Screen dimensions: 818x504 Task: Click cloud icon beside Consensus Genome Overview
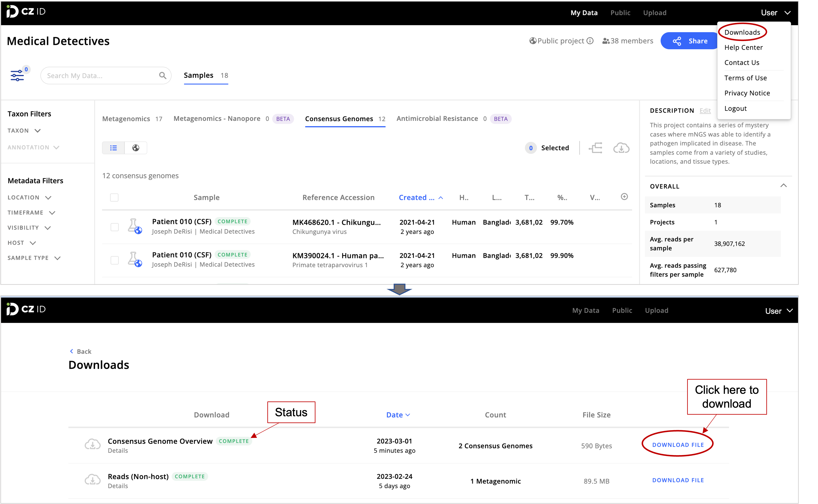pos(92,444)
